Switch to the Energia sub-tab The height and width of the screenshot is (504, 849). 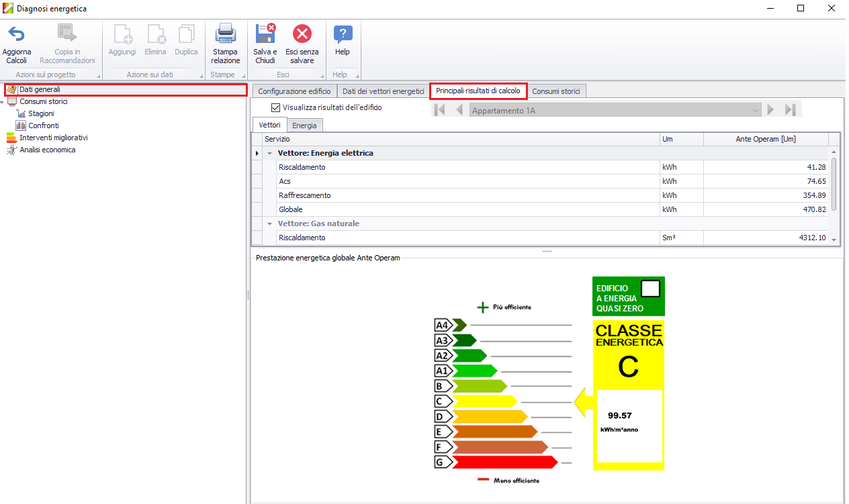[304, 125]
